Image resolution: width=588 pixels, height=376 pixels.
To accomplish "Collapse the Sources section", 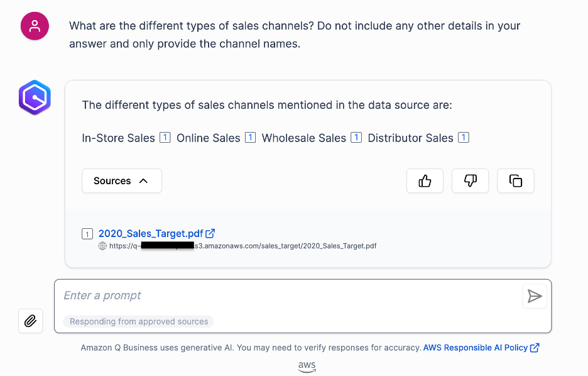I will pyautogui.click(x=122, y=181).
